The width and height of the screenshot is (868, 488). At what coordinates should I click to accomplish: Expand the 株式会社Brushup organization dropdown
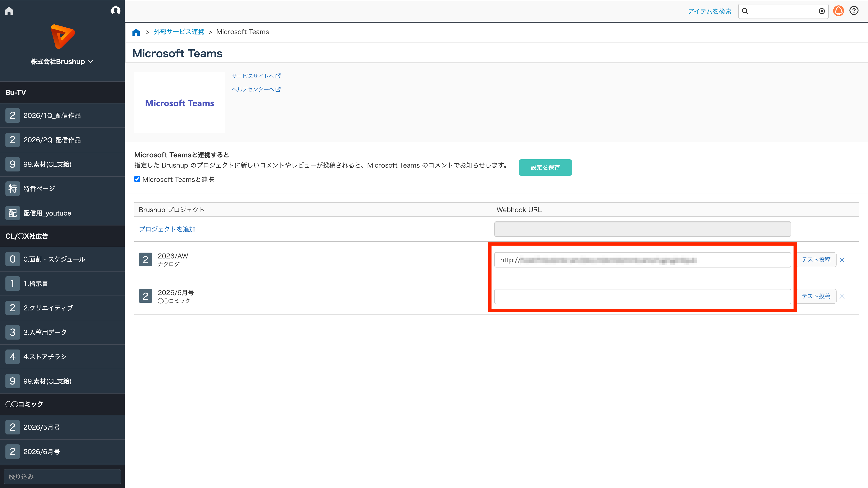(62, 62)
